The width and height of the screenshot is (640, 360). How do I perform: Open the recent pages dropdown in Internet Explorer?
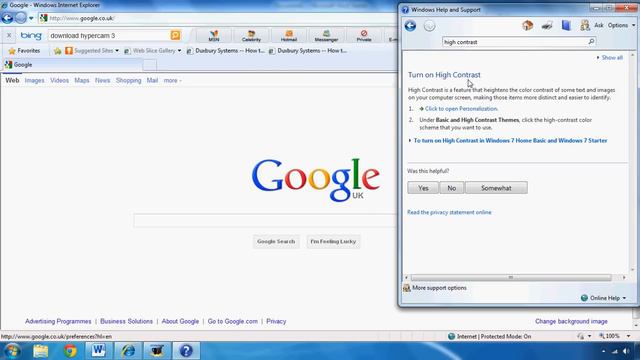tap(31, 18)
